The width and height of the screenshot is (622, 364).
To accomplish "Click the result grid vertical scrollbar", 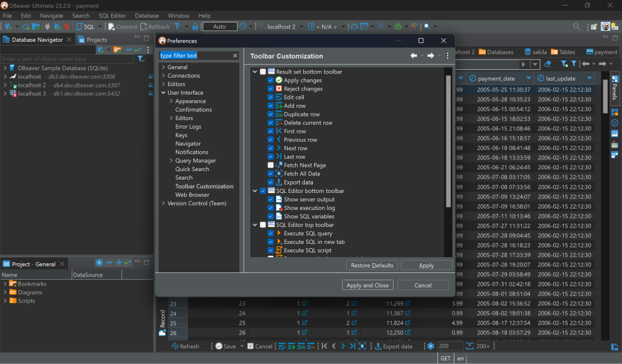I will [x=606, y=97].
